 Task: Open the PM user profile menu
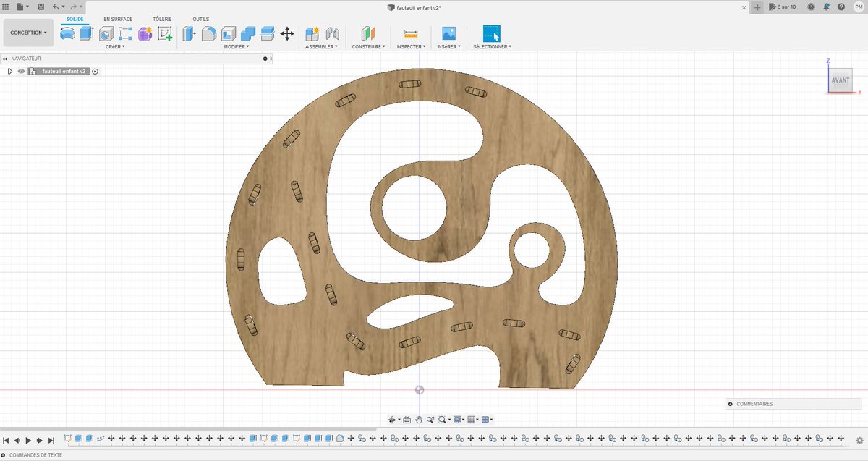[858, 7]
